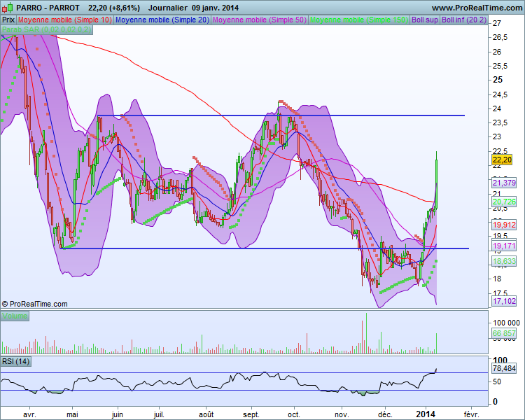Image resolution: width=525 pixels, height=420 pixels.
Task: Click the RSI value 78,484
Action: click(x=504, y=368)
